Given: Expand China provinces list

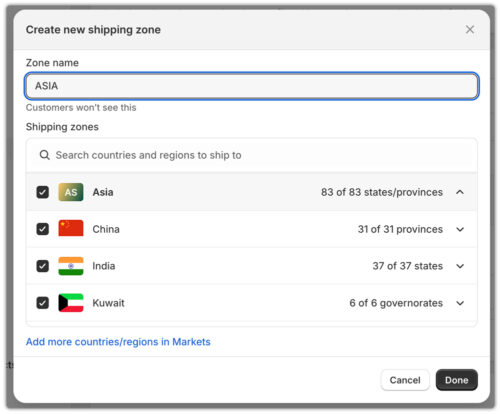Looking at the screenshot, I should pos(460,230).
